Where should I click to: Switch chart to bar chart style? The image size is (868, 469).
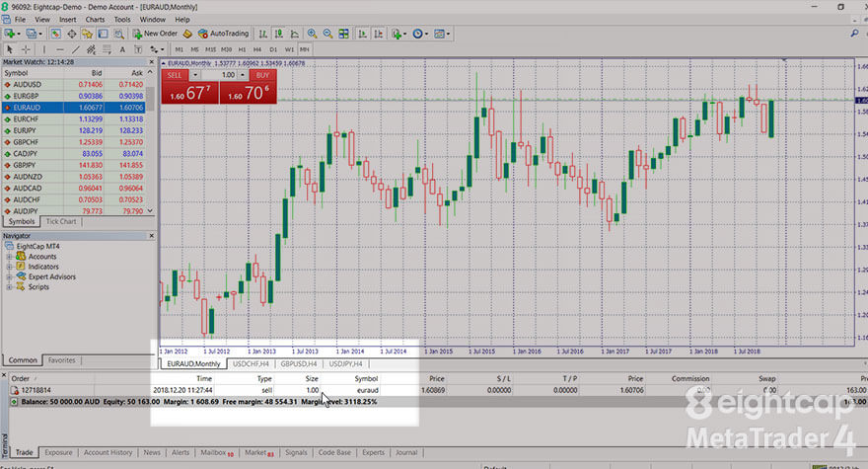point(263,34)
